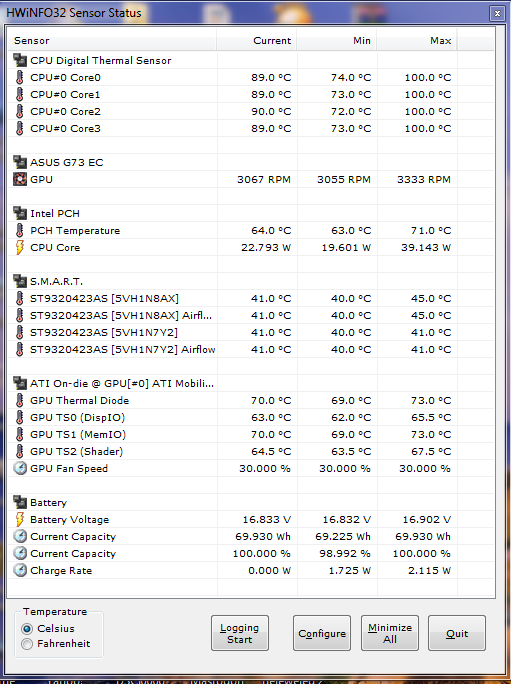Click the thermometer icon for CPU#0 Core0
Screen dimensions: 511x684
pyautogui.click(x=20, y=77)
